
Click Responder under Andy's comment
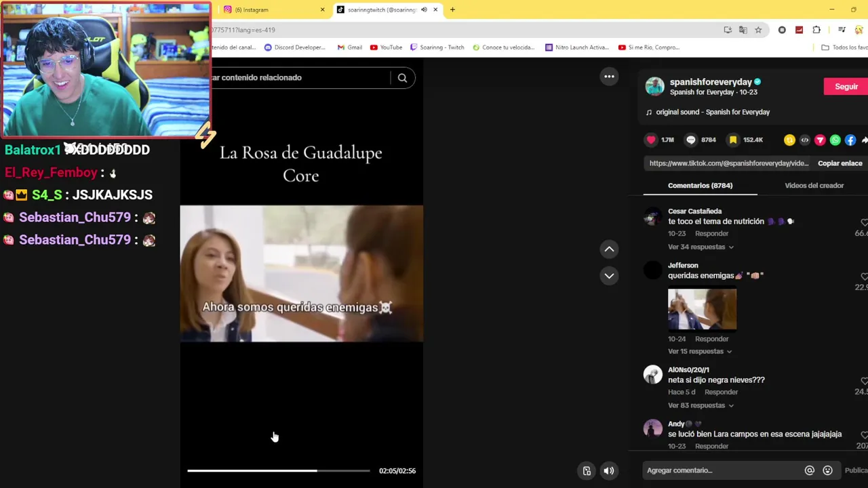point(711,446)
